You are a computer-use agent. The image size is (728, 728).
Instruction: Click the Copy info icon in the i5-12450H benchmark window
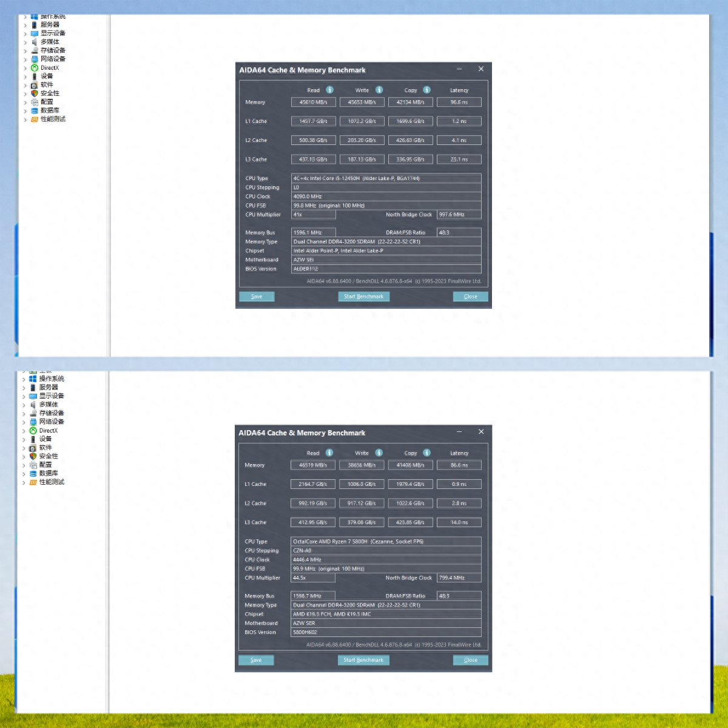tap(427, 90)
